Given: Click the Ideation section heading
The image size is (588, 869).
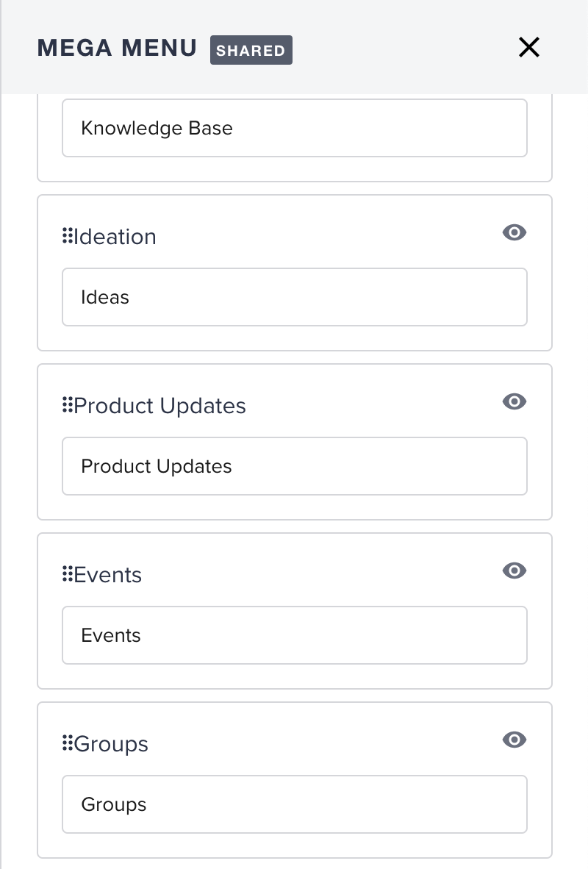Looking at the screenshot, I should [x=115, y=237].
